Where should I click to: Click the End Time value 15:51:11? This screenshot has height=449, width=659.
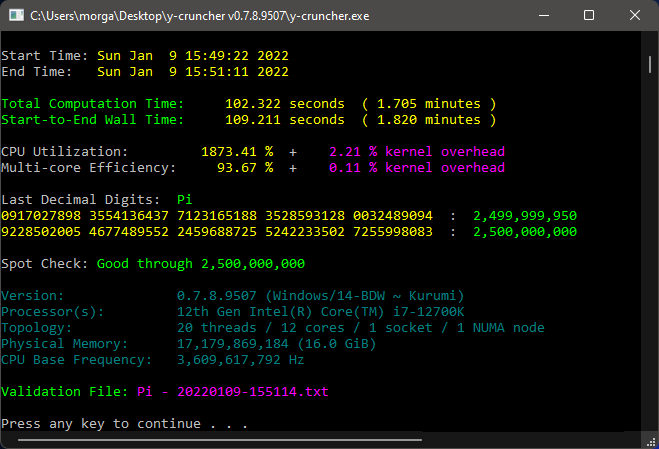tap(217, 71)
